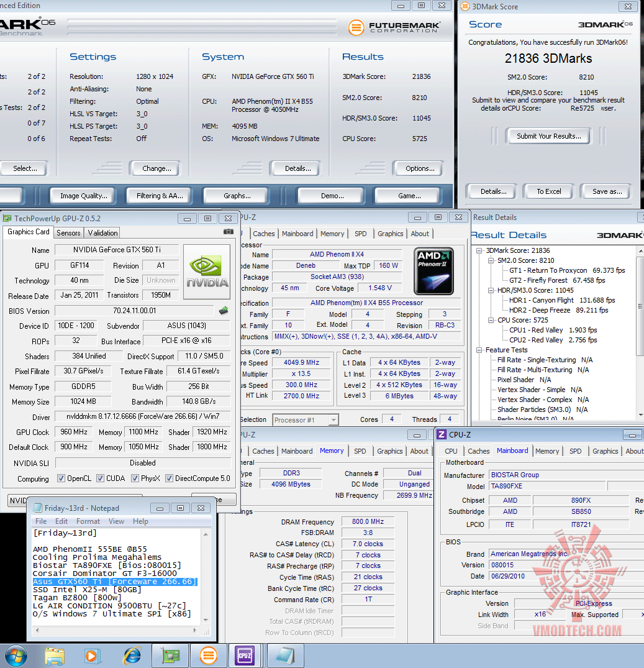Image resolution: width=644 pixels, height=668 pixels.
Task: Open the Mainboard tab in top CPU-Z window
Action: (297, 234)
